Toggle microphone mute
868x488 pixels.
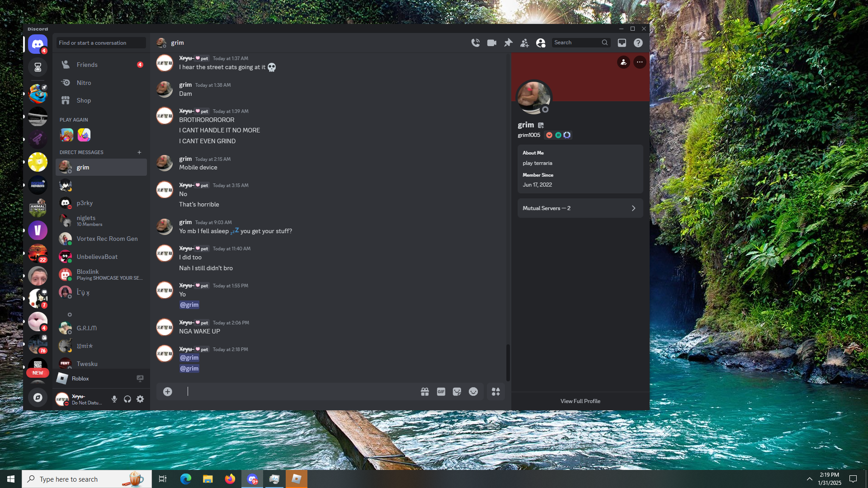[x=114, y=399]
